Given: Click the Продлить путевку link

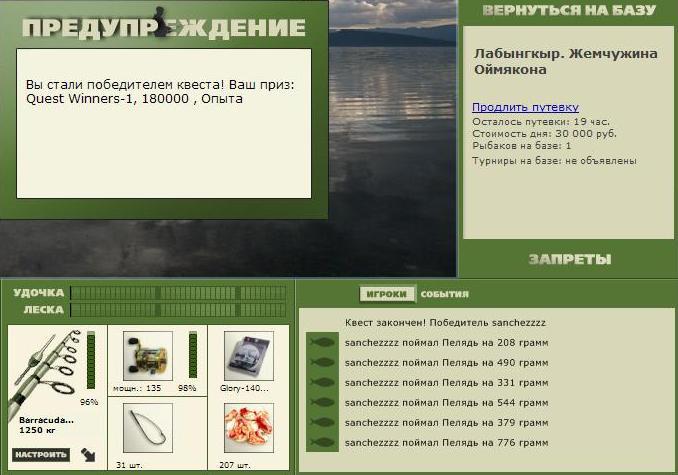Looking at the screenshot, I should [x=525, y=107].
